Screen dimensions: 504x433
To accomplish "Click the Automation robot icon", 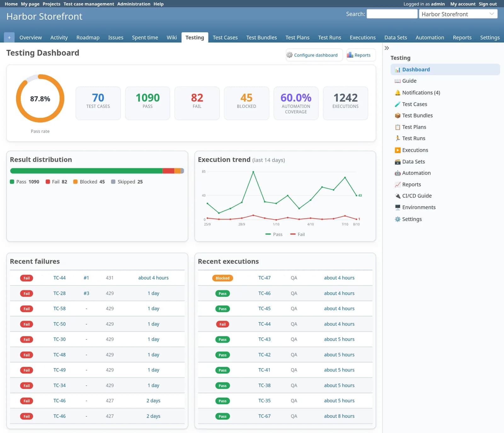I will (398, 173).
